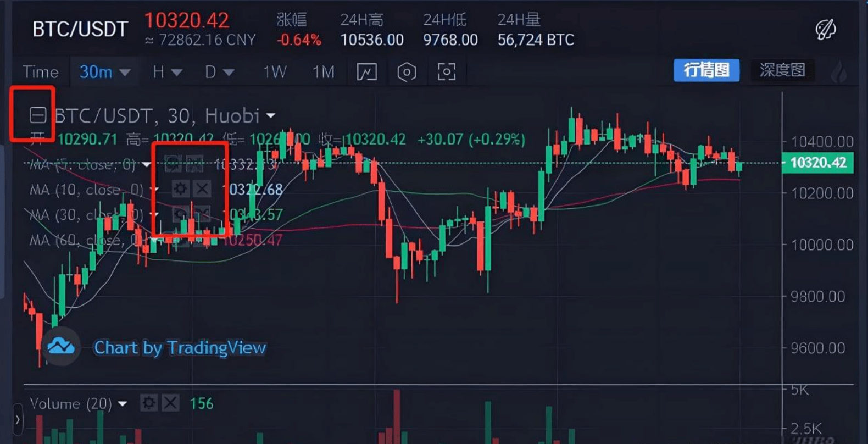Open the chart indicators icon
868x444 pixels.
point(367,72)
